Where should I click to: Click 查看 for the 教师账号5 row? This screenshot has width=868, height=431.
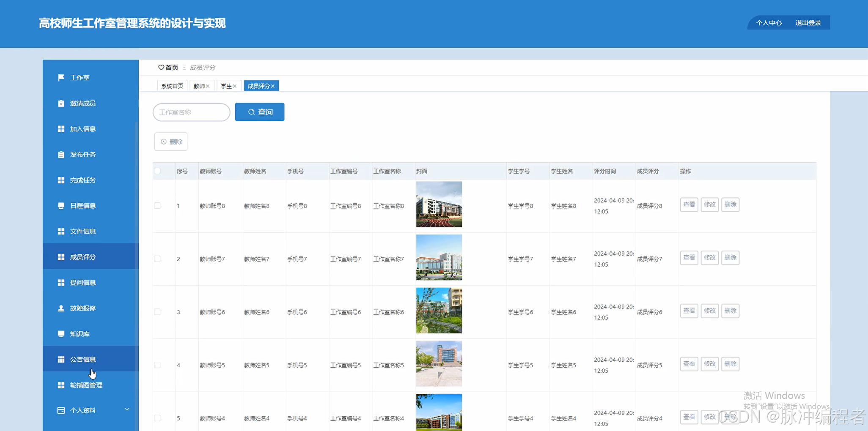(x=689, y=364)
